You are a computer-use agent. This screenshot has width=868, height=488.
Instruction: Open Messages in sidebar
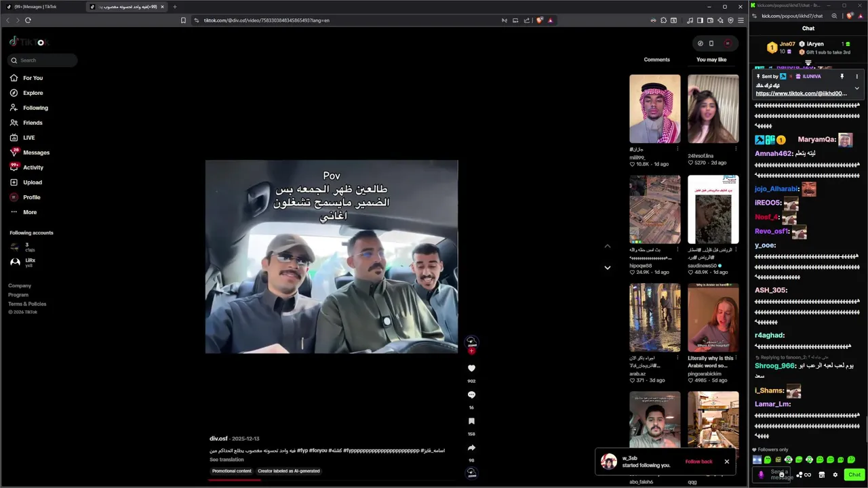(x=30, y=152)
